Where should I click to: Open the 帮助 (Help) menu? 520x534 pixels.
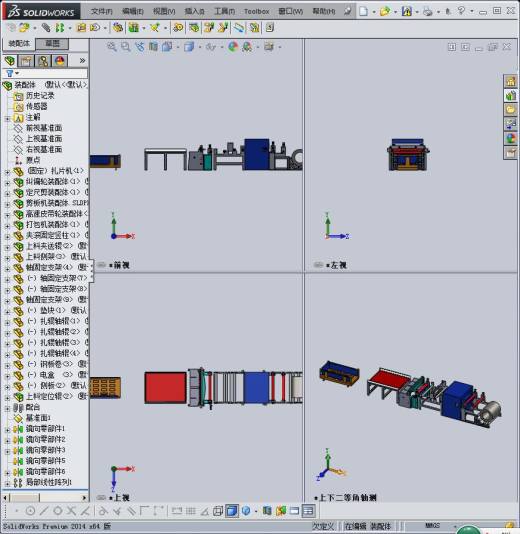pos(324,11)
